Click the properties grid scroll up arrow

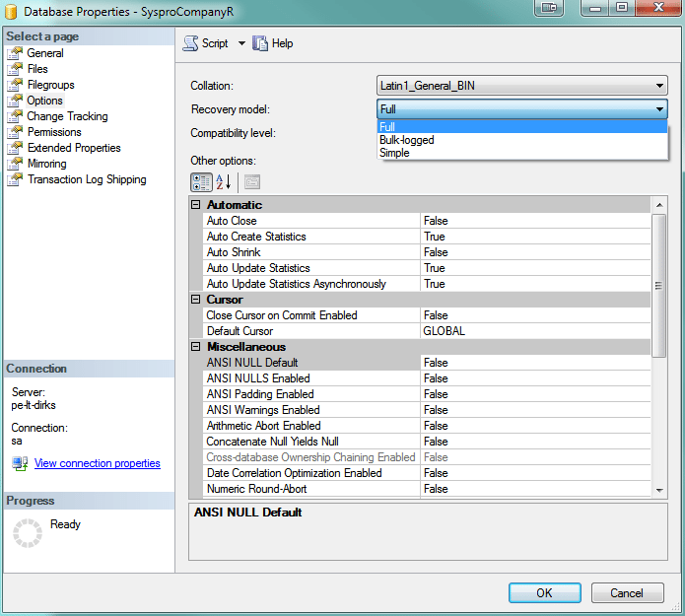point(659,205)
